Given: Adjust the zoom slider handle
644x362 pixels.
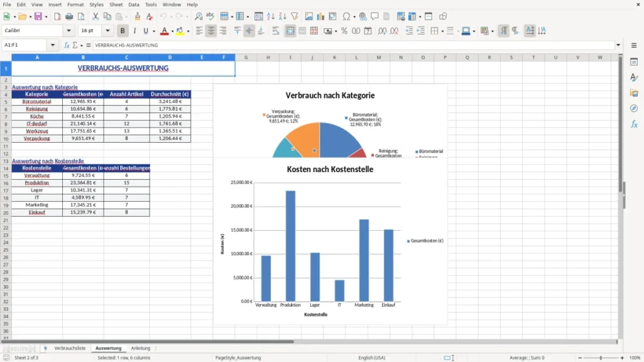Looking at the screenshot, I should (601, 358).
